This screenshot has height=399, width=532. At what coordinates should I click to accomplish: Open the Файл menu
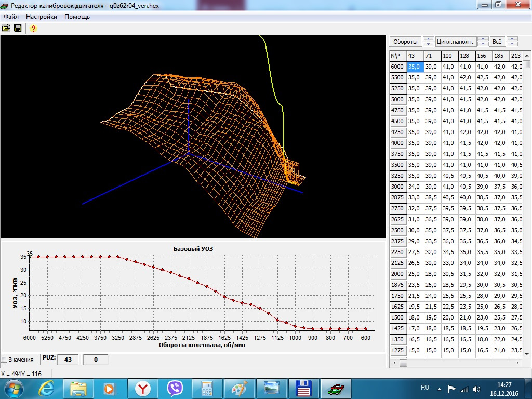pyautogui.click(x=11, y=16)
